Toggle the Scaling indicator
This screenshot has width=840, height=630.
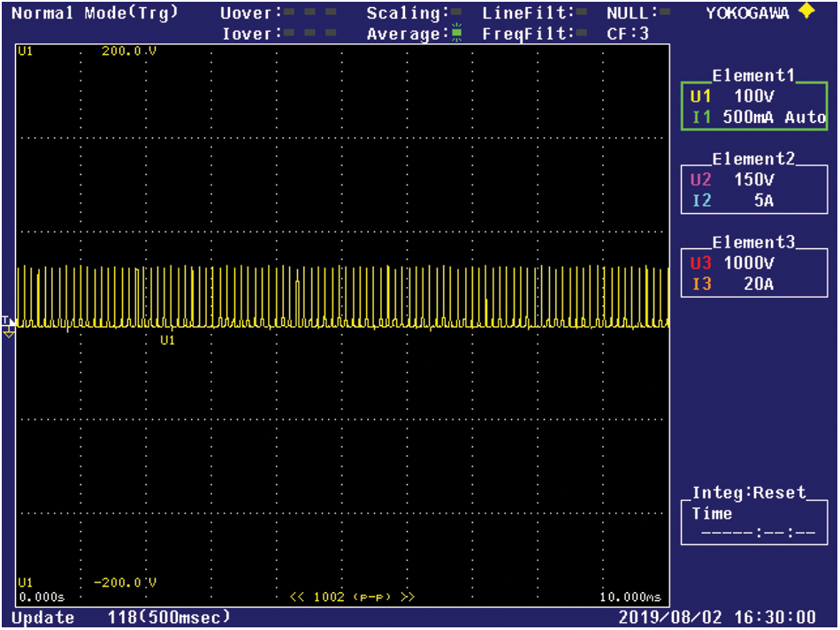(456, 13)
